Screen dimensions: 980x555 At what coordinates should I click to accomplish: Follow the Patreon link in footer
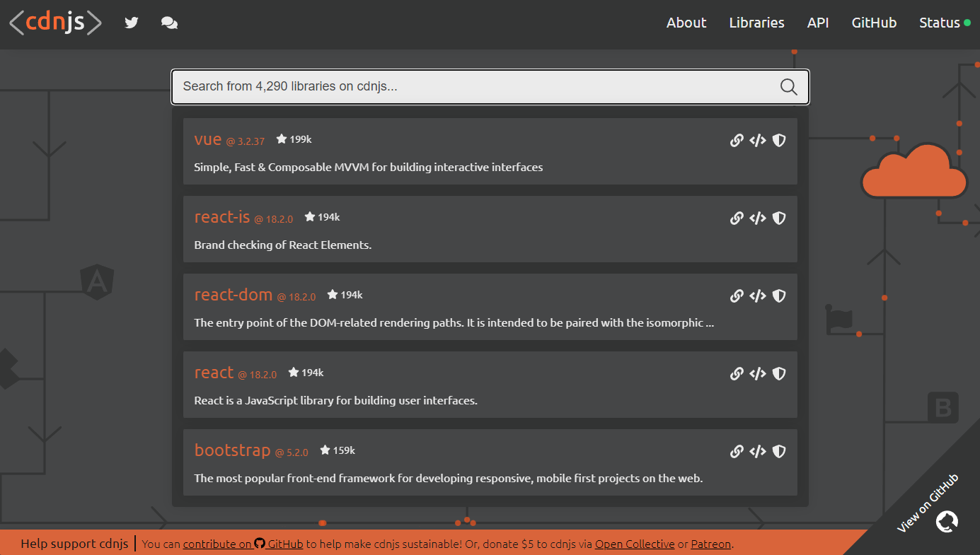711,544
